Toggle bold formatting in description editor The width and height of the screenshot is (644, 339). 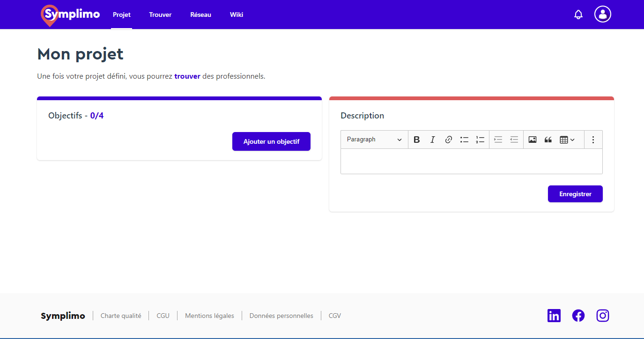(417, 140)
